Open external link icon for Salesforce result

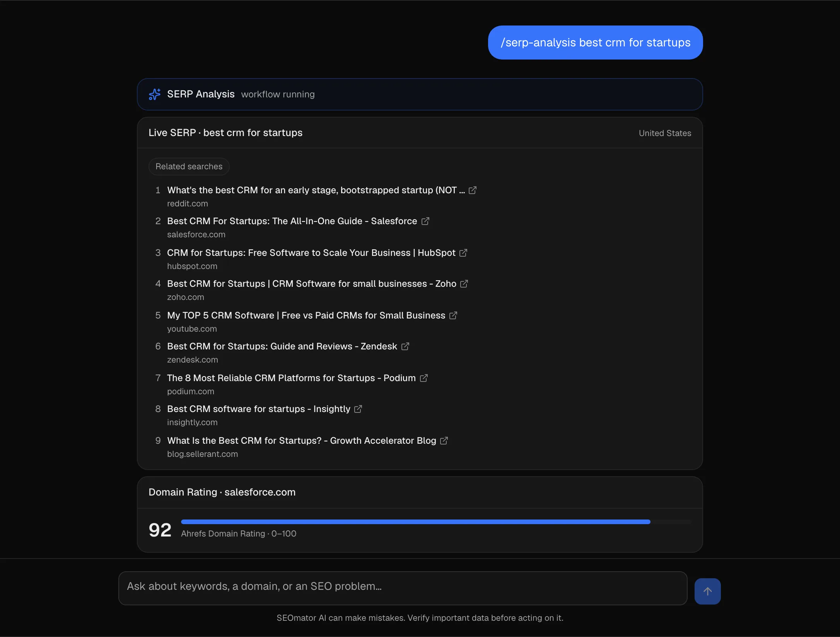tap(425, 221)
